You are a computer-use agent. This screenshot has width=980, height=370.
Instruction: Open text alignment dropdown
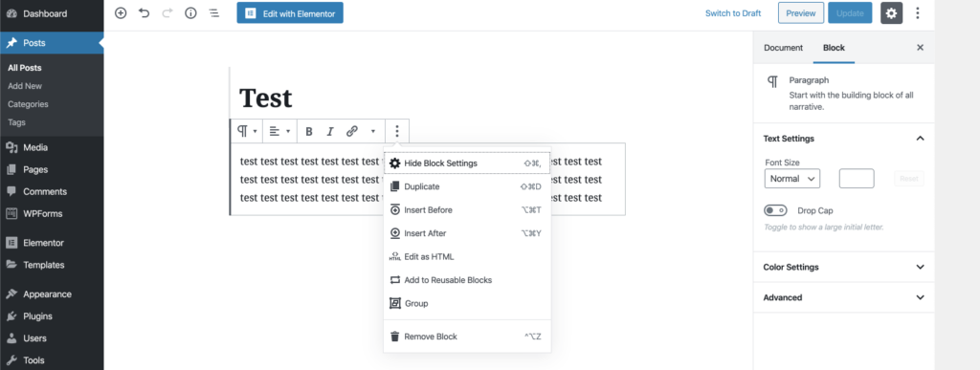[x=279, y=131]
